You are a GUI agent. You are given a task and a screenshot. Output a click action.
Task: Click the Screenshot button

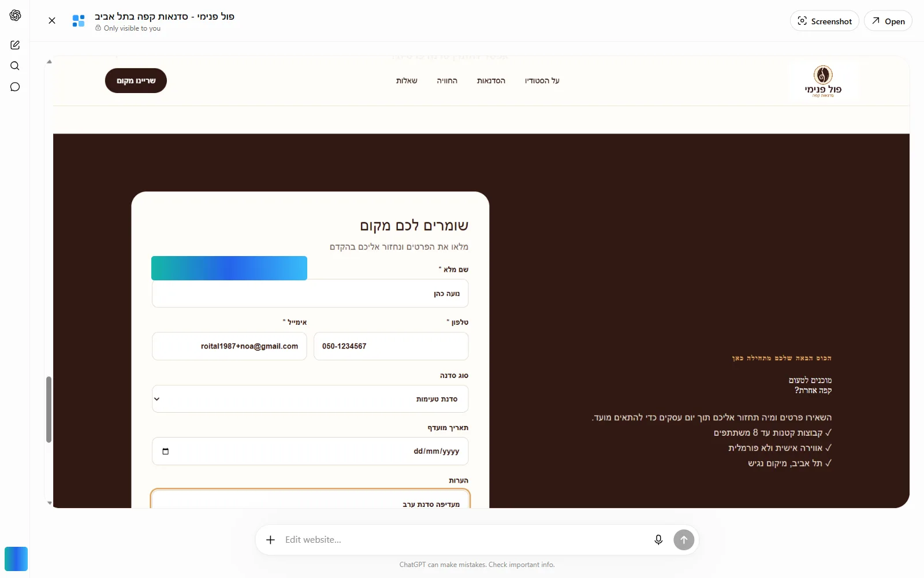pyautogui.click(x=825, y=21)
